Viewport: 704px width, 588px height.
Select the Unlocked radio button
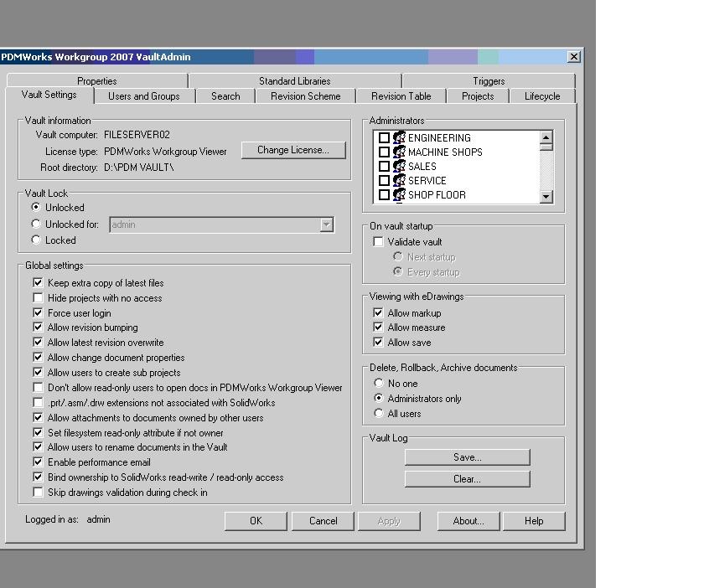pos(36,208)
